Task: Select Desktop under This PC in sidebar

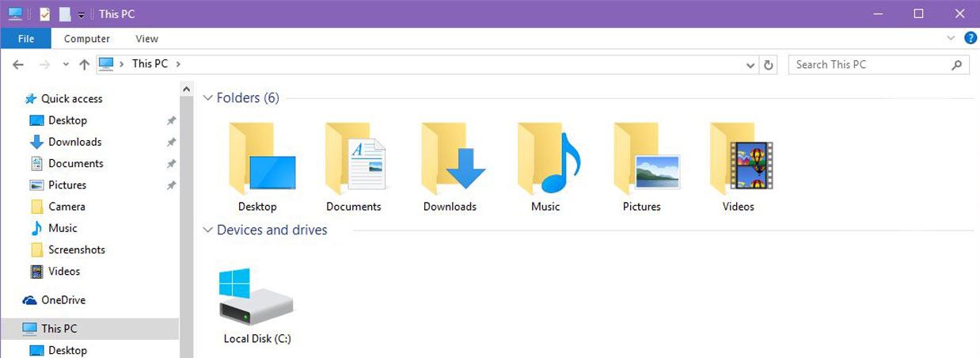Action: (x=67, y=350)
